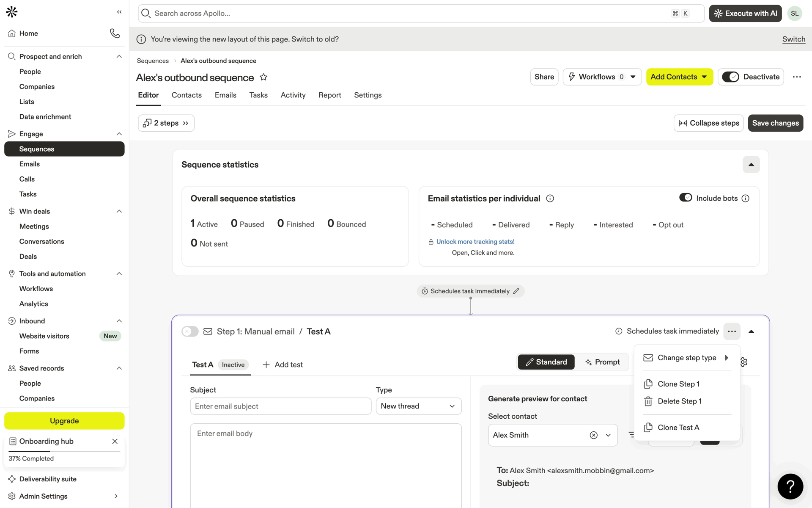Toggle the Deactivate sequence switch
The width and height of the screenshot is (812, 508).
point(730,77)
